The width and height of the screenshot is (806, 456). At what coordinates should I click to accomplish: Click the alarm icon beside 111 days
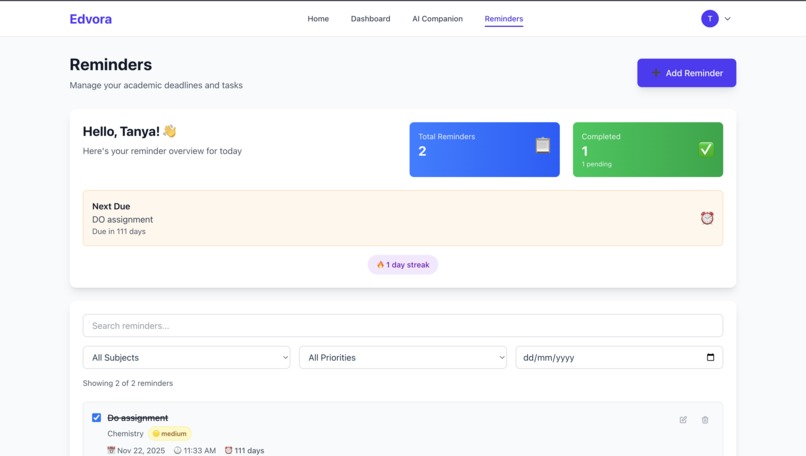click(x=228, y=450)
